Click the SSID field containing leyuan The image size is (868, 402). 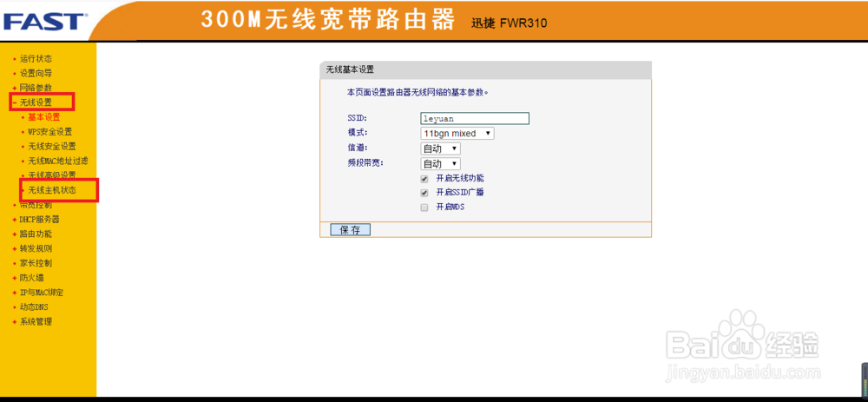pos(475,118)
